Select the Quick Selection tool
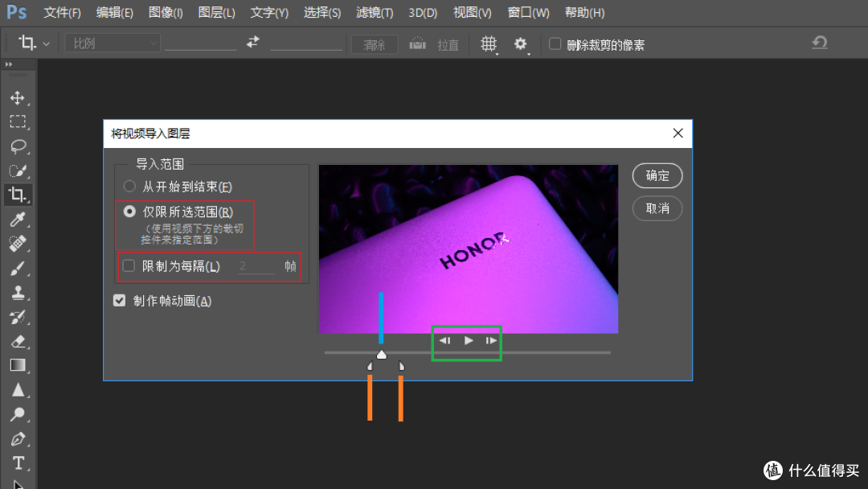 (18, 171)
